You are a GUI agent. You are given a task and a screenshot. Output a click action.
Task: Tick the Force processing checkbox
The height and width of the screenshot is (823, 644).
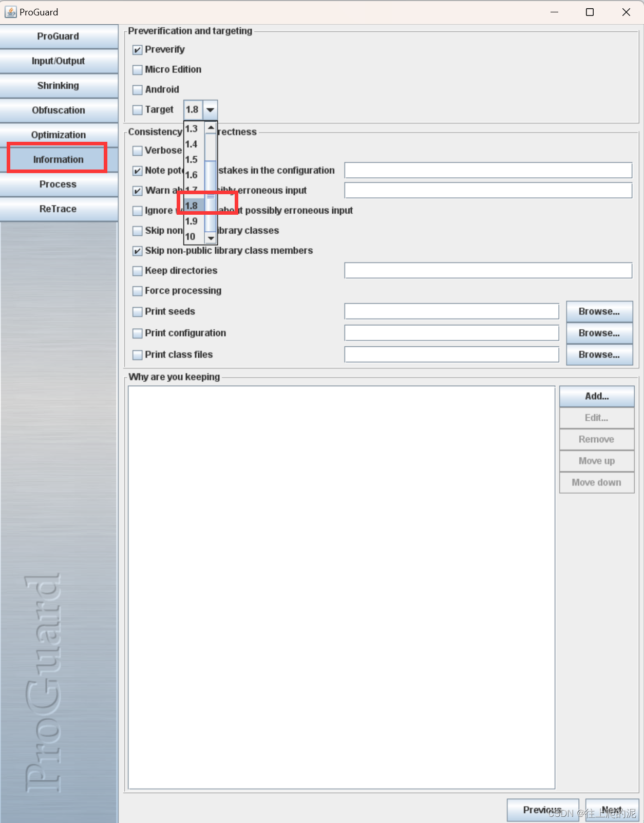tap(137, 291)
